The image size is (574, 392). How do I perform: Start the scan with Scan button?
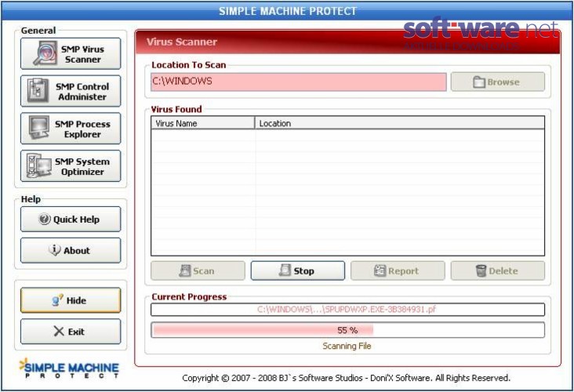(x=198, y=270)
